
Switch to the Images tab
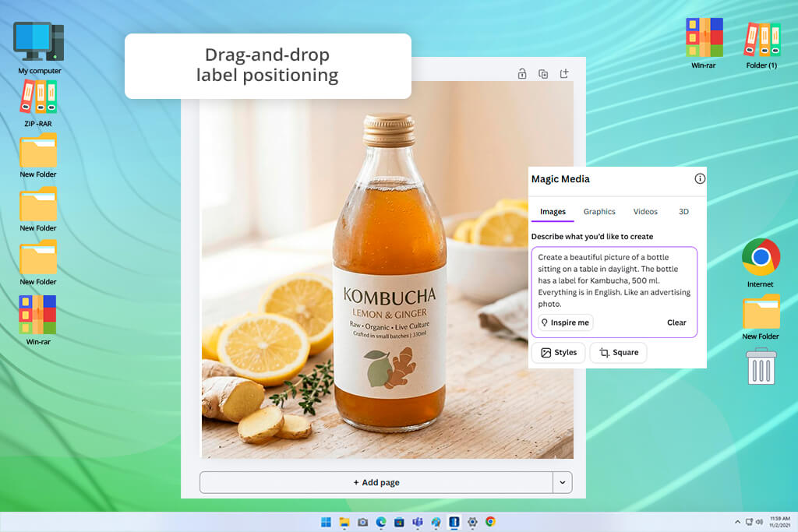pos(553,212)
